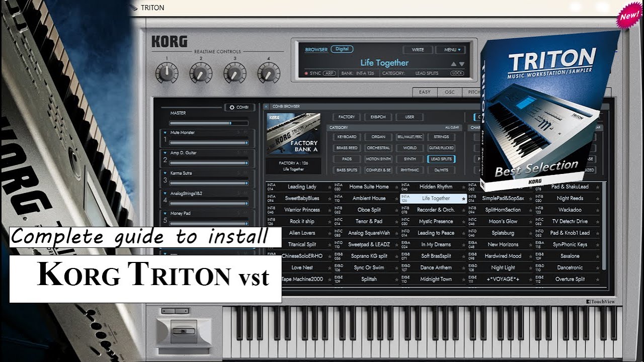The height and width of the screenshot is (362, 644).
Task: Favorite the Ambient House preset star
Action: [396, 199]
